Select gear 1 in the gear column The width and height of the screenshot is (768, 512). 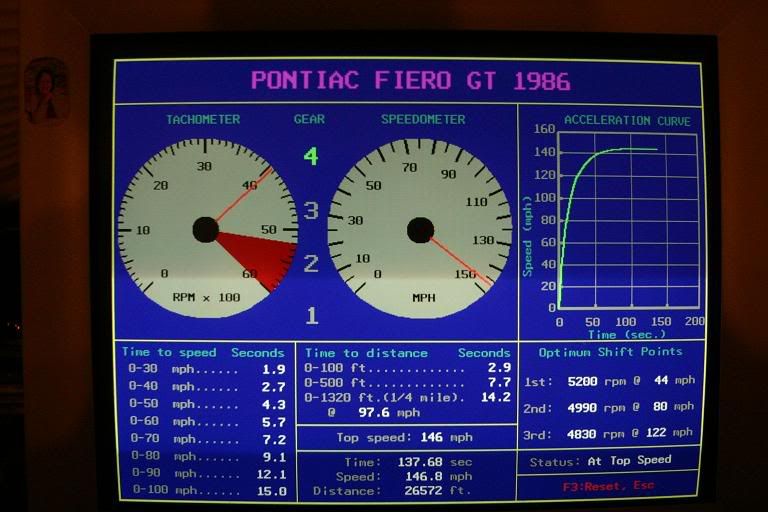(311, 316)
